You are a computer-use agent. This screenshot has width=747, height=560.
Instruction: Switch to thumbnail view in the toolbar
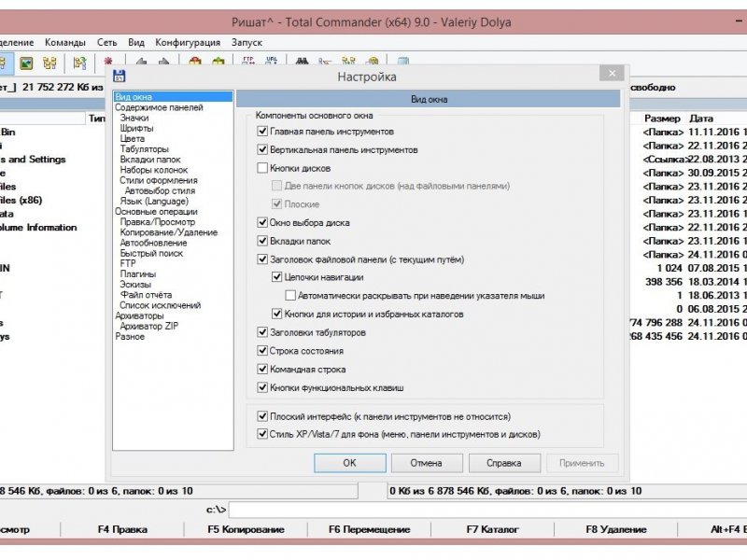pos(26,63)
